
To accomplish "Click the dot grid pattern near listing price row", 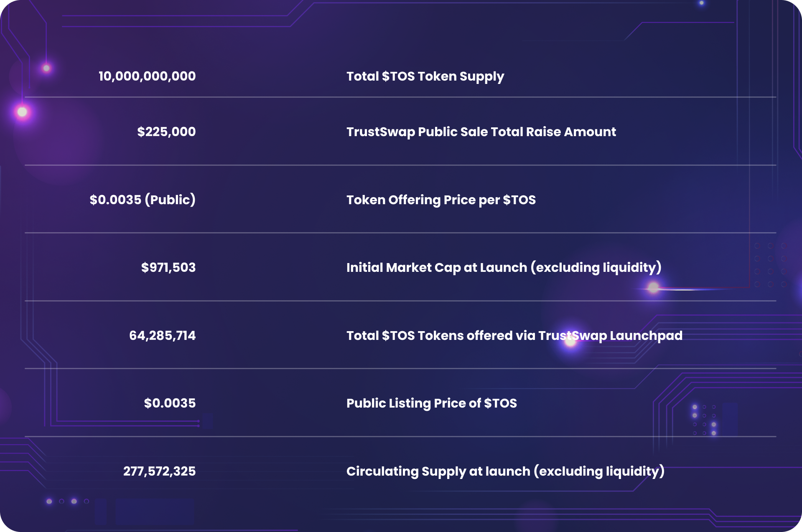I will [704, 420].
